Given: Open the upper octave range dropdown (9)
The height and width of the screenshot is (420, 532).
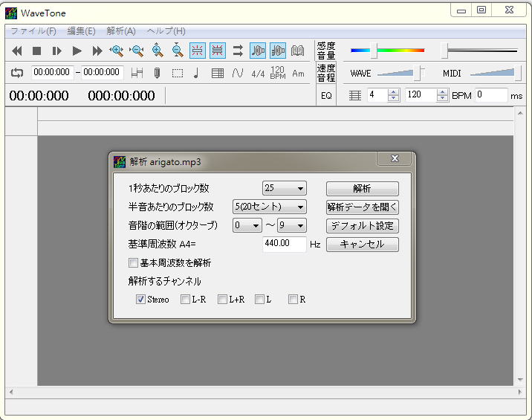Looking at the screenshot, I should click(x=292, y=225).
